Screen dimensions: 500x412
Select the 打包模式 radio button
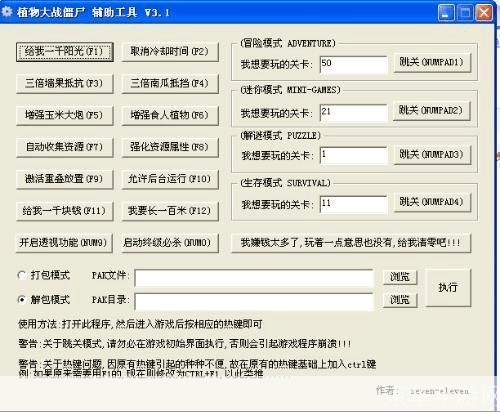click(22, 275)
